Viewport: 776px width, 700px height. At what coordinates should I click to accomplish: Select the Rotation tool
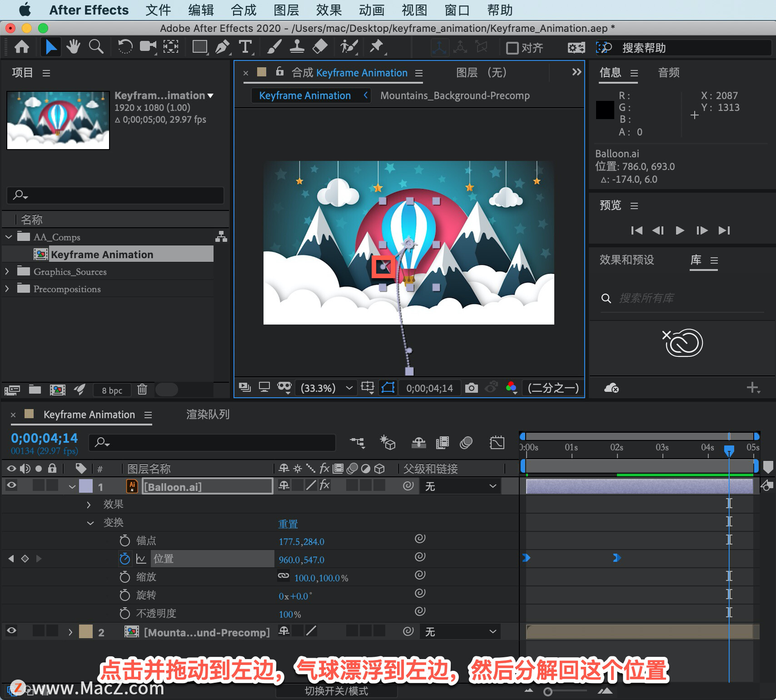pyautogui.click(x=125, y=47)
